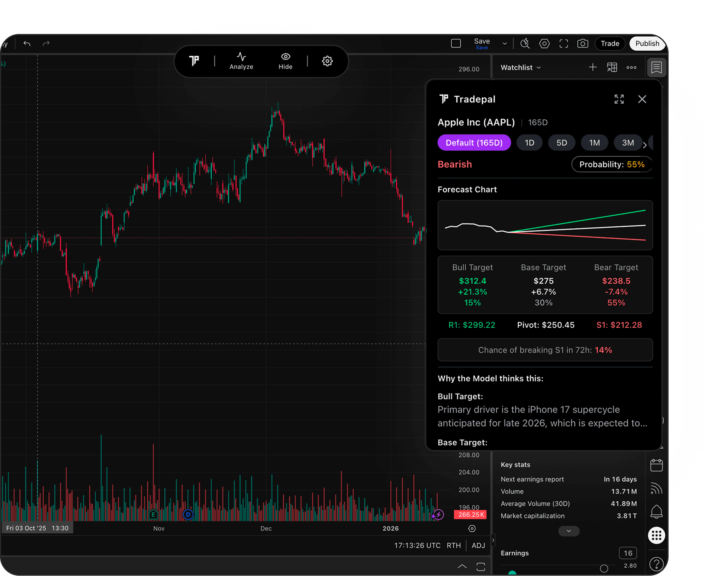The width and height of the screenshot is (728, 576).
Task: Add a symbol with the Watchlist plus icon
Action: (593, 67)
